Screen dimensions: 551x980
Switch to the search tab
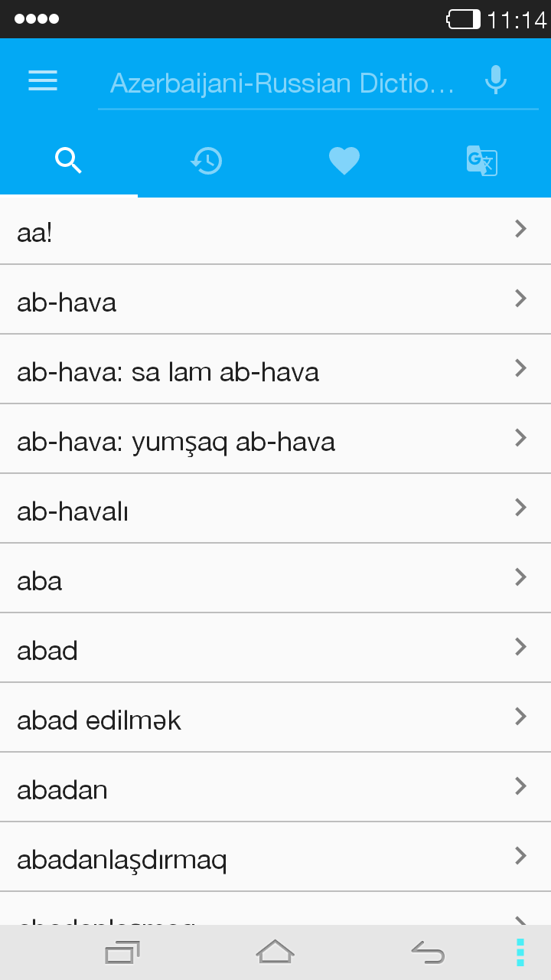69,161
